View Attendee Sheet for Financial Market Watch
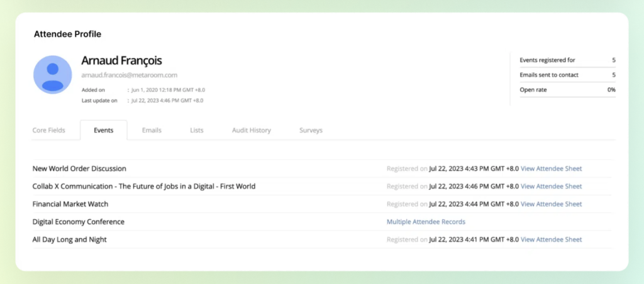The width and height of the screenshot is (644, 284). click(x=551, y=204)
